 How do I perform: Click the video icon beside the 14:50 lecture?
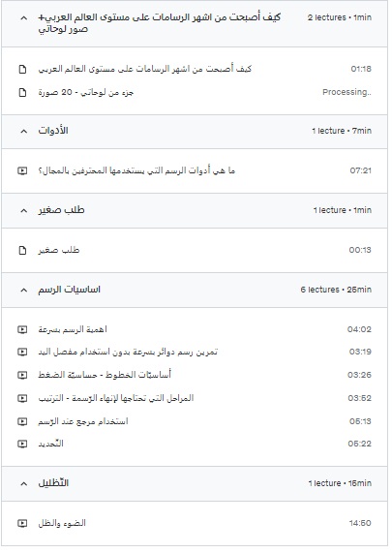click(22, 523)
